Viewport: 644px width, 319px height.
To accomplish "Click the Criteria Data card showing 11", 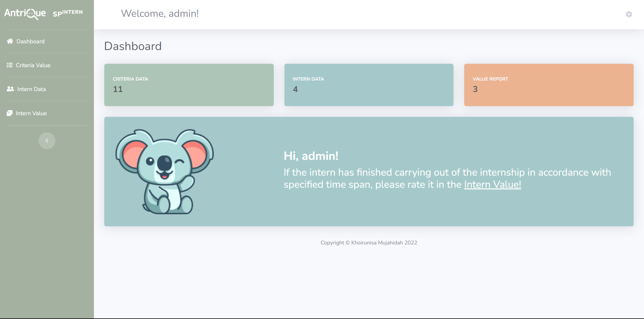I will (x=189, y=85).
